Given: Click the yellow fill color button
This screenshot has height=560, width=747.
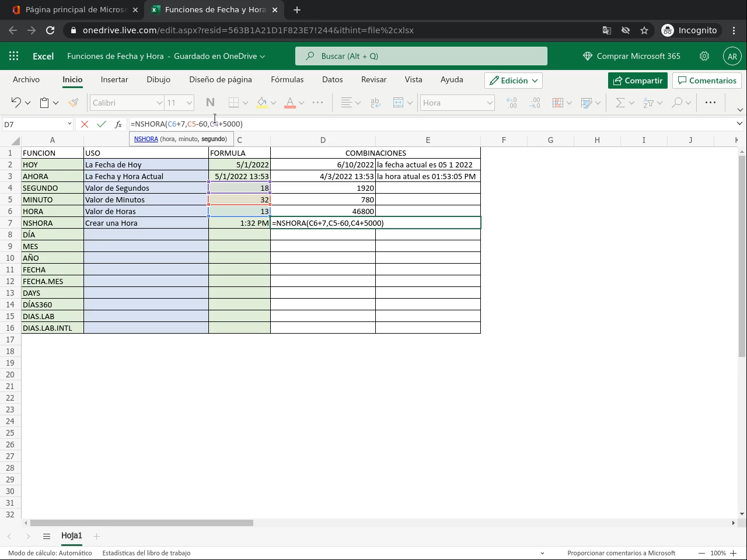Looking at the screenshot, I should (262, 103).
